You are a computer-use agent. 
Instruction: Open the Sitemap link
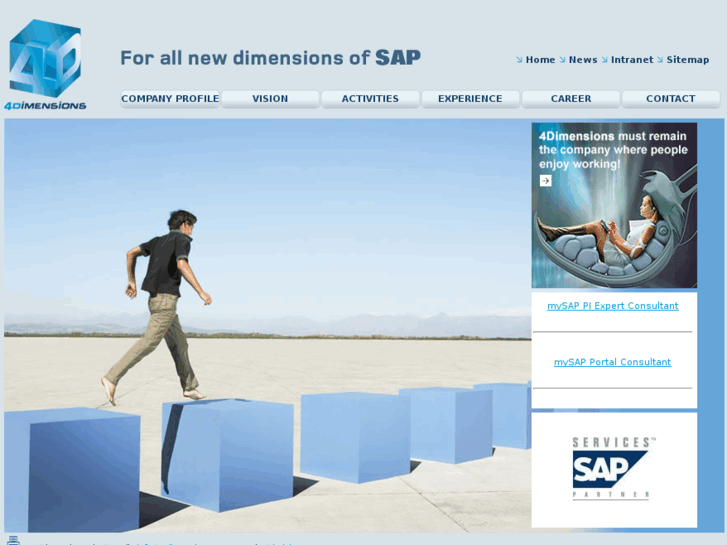tap(688, 60)
